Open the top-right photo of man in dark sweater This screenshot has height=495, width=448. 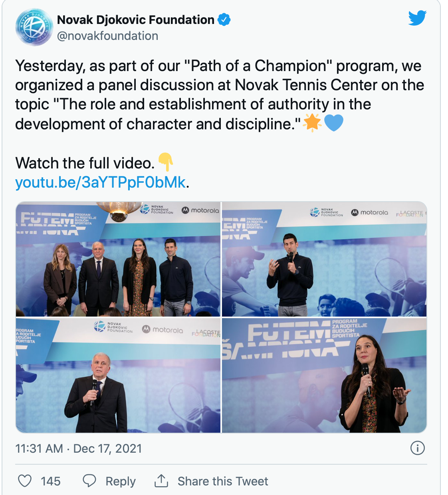coord(324,259)
